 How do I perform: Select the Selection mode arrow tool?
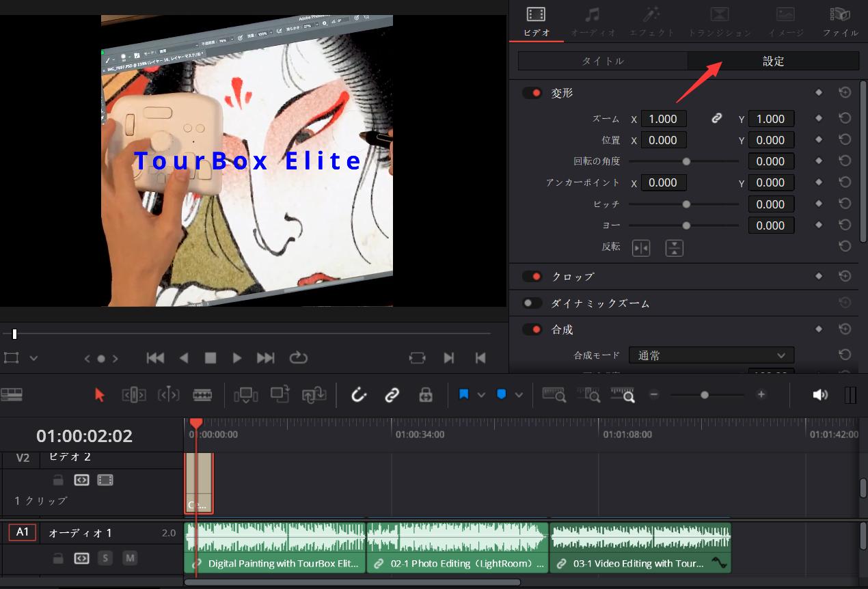tap(100, 395)
